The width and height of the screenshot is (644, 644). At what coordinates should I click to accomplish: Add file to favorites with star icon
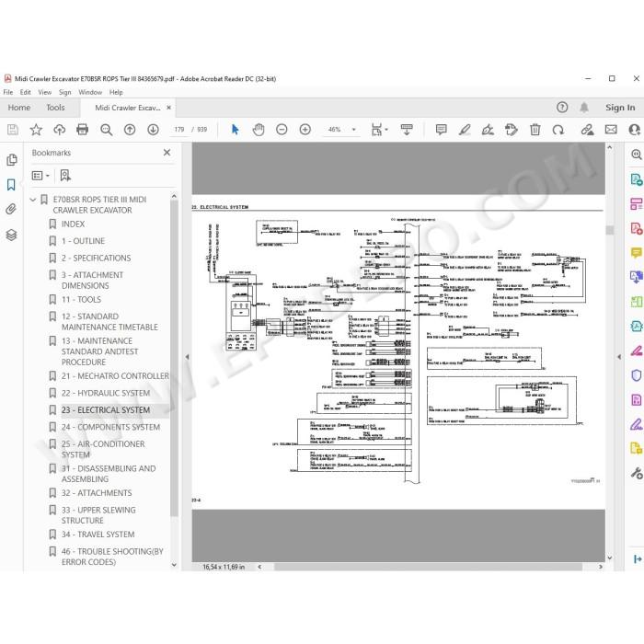pos(36,130)
